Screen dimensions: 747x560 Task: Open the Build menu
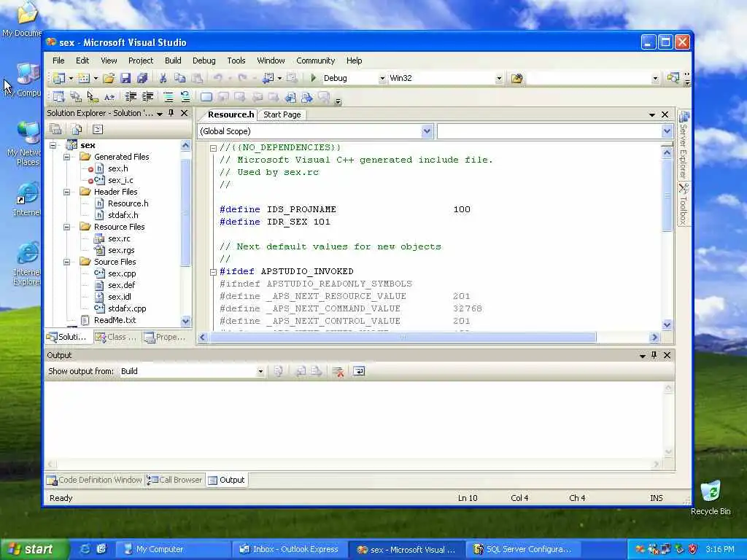tap(173, 61)
